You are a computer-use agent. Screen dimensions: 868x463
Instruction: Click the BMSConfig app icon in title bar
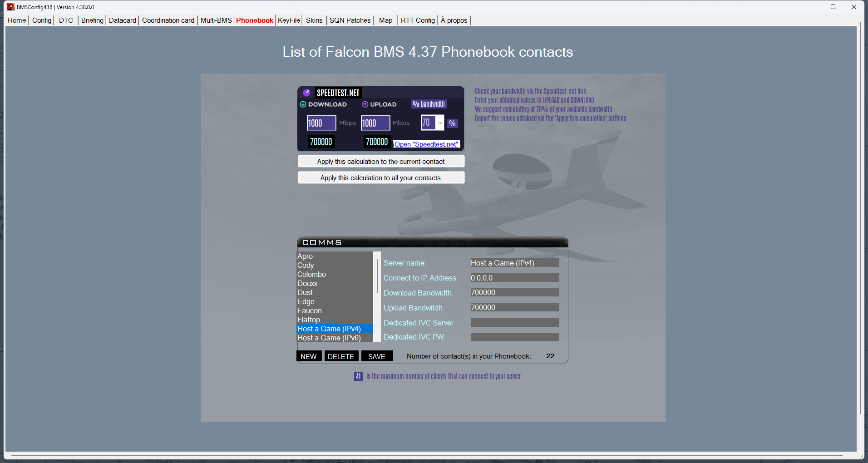pyautogui.click(x=11, y=7)
